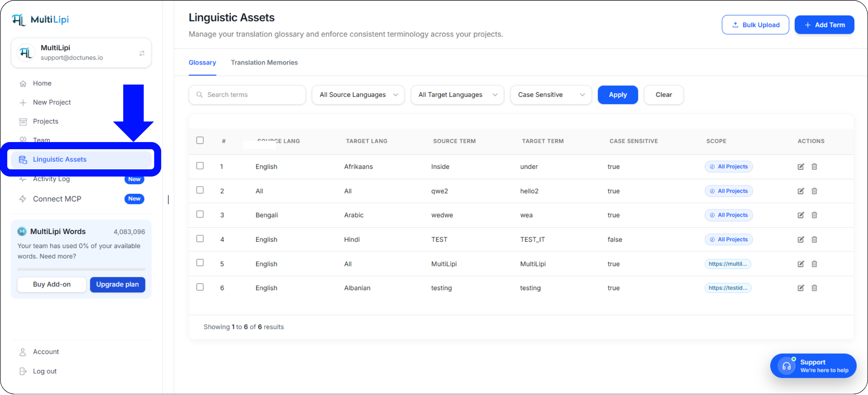The width and height of the screenshot is (868, 395).
Task: Edit the testing glossary entry
Action: (801, 288)
